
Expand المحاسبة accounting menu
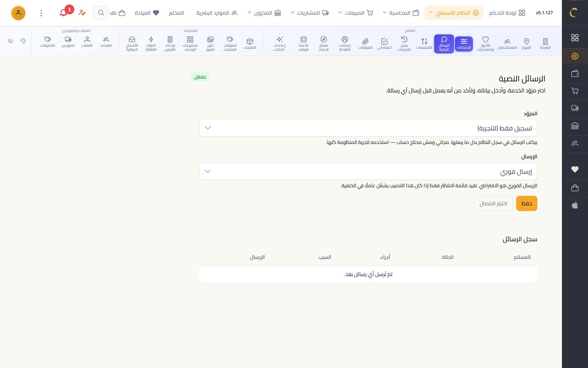[401, 13]
